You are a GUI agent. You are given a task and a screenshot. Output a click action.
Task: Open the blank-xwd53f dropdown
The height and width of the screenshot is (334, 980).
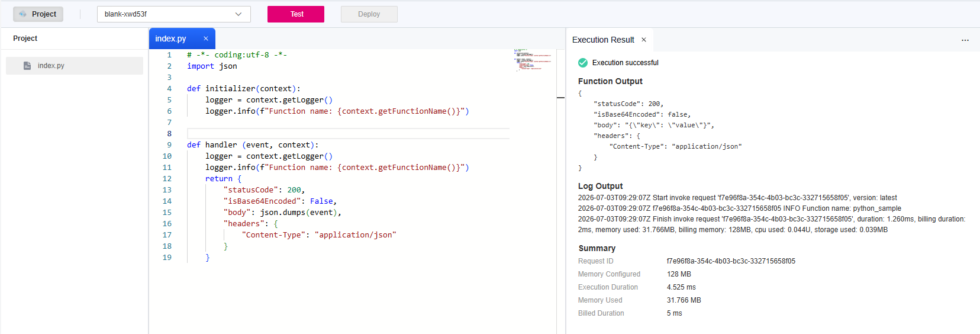173,14
